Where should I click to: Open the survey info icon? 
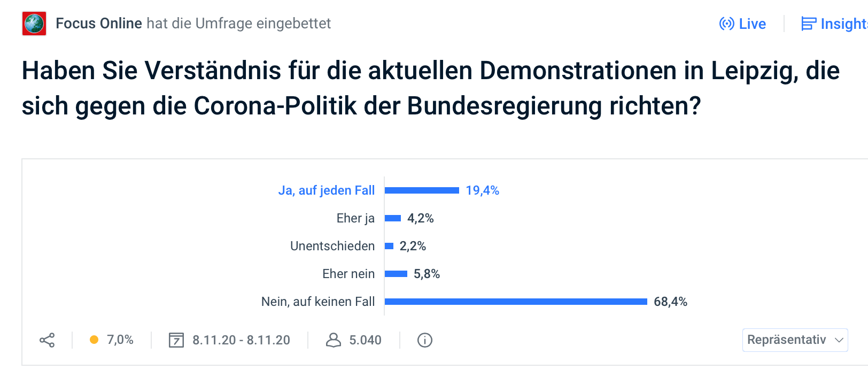[425, 340]
